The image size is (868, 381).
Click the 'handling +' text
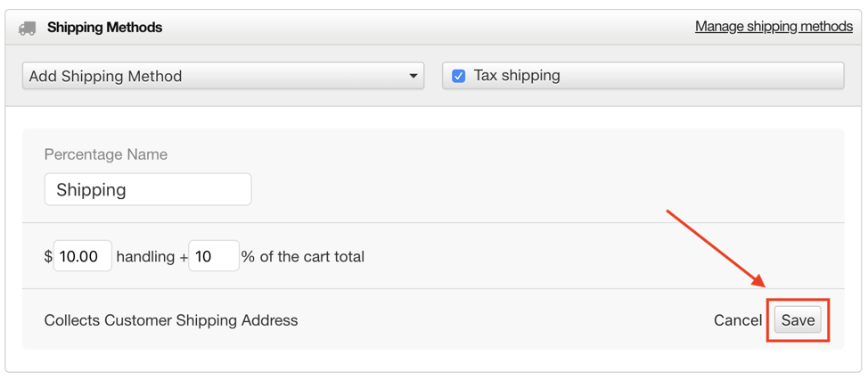(152, 257)
